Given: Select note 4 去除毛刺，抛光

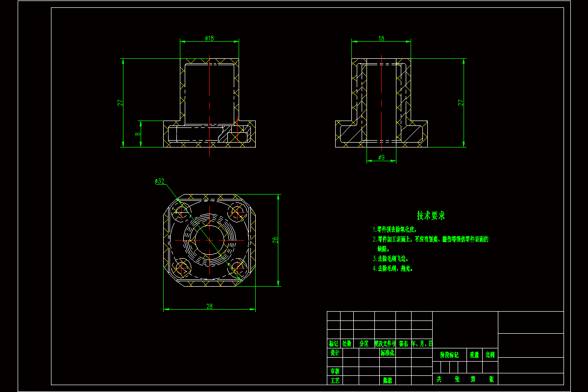Looking at the screenshot, I should (x=392, y=269).
